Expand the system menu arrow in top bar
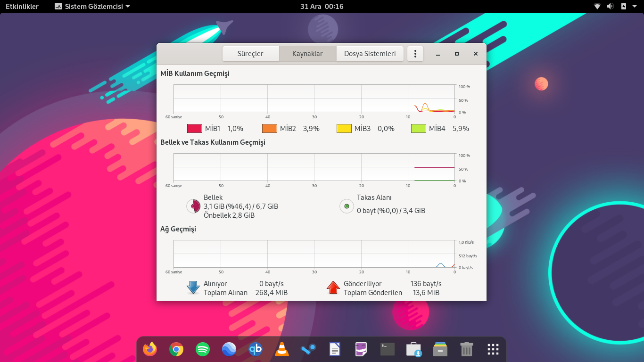Image resolution: width=644 pixels, height=362 pixels. [635, 6]
